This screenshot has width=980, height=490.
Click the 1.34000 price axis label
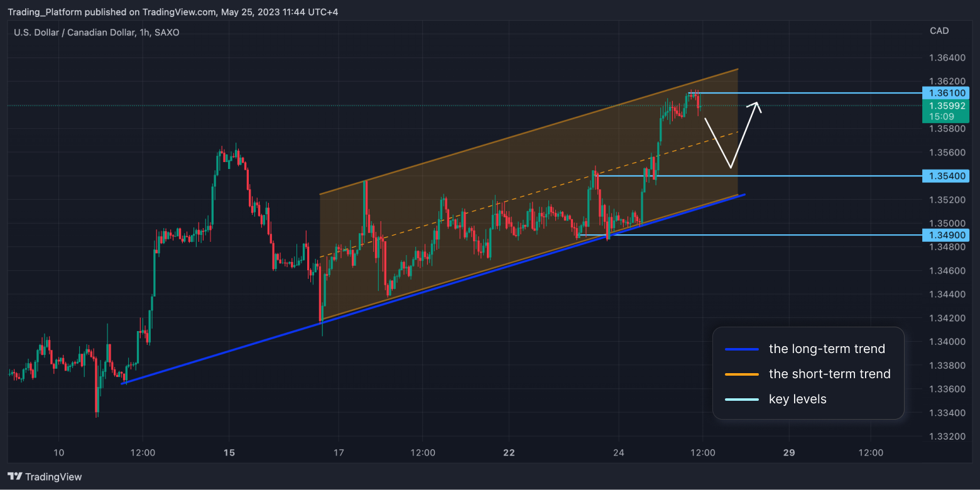[x=947, y=342]
